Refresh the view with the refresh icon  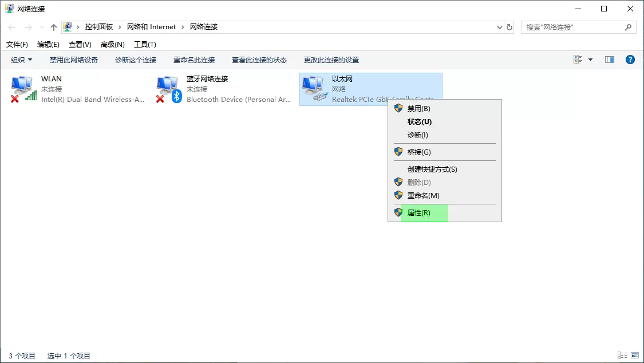[x=509, y=26]
